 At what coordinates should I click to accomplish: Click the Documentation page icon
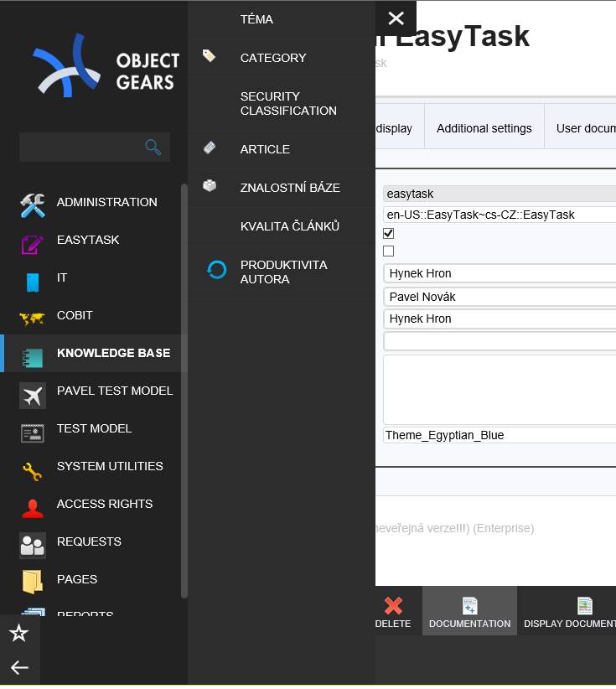[469, 606]
